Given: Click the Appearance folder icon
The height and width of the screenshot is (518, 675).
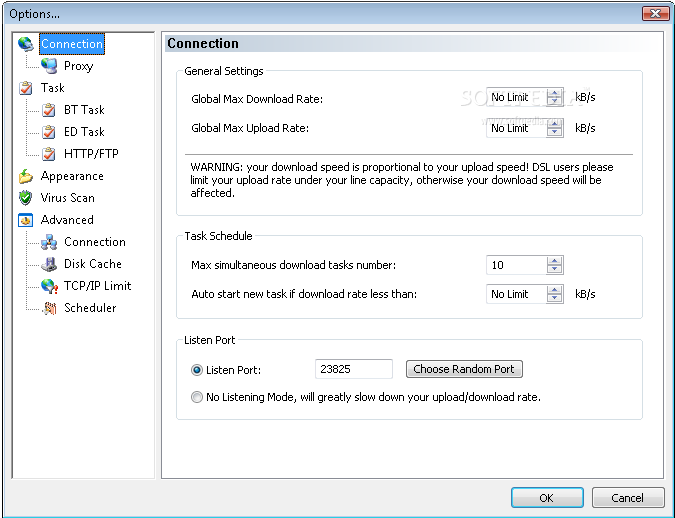Looking at the screenshot, I should 26,176.
